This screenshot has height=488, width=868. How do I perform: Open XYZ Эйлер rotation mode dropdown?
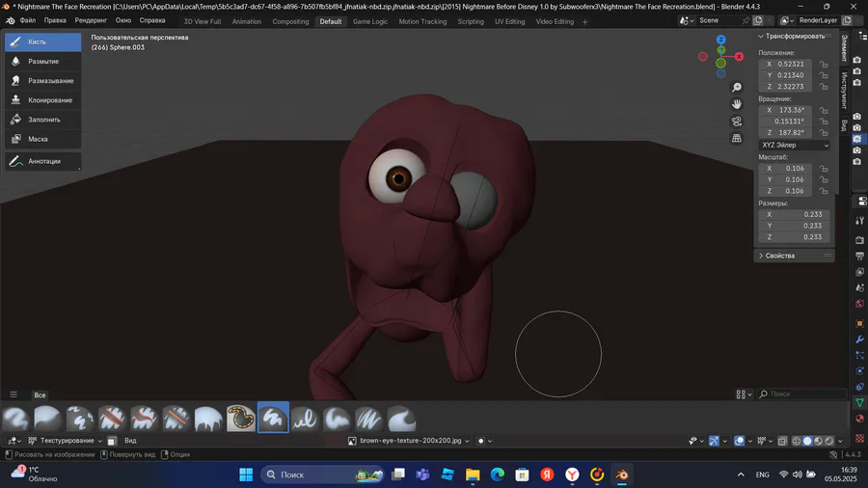[795, 145]
